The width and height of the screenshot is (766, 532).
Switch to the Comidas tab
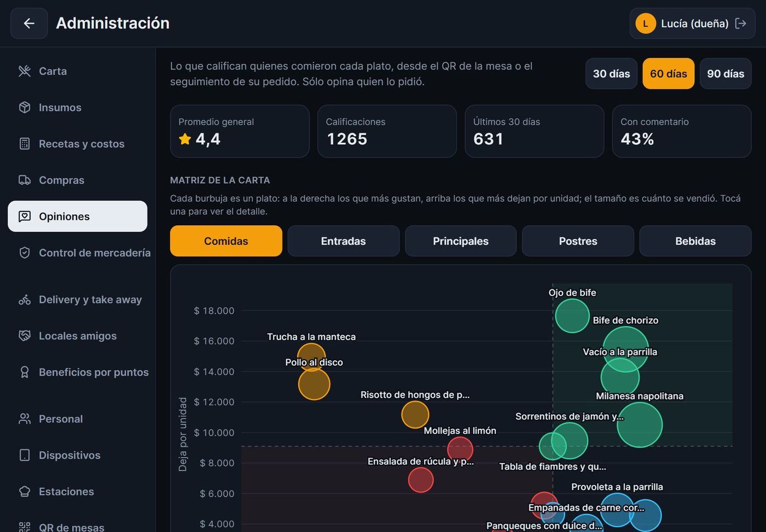coord(226,241)
